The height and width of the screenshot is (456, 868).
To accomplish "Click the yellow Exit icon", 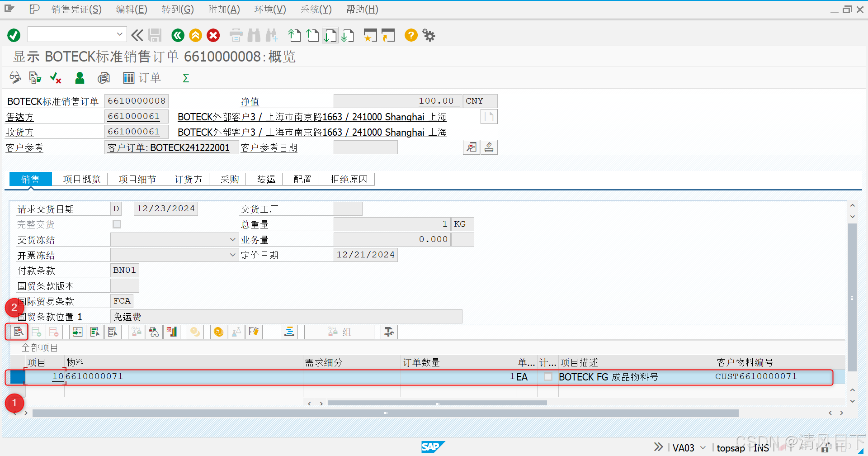I will click(x=196, y=35).
